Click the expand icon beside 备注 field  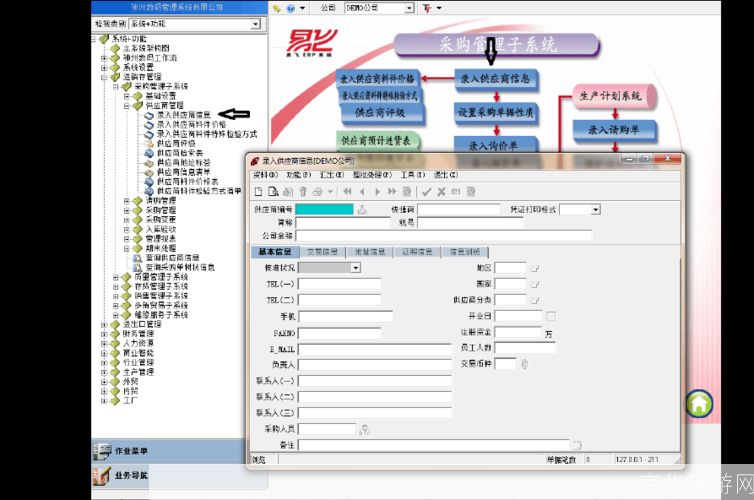coord(576,445)
